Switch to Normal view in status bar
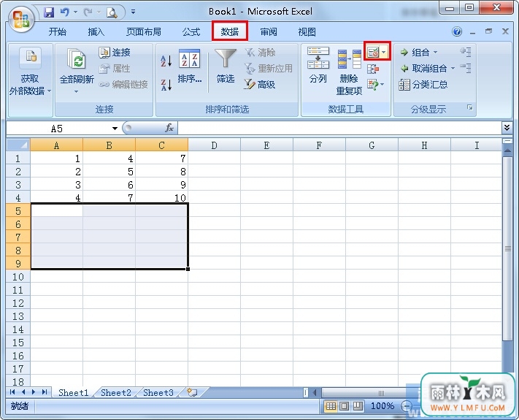 coord(331,406)
